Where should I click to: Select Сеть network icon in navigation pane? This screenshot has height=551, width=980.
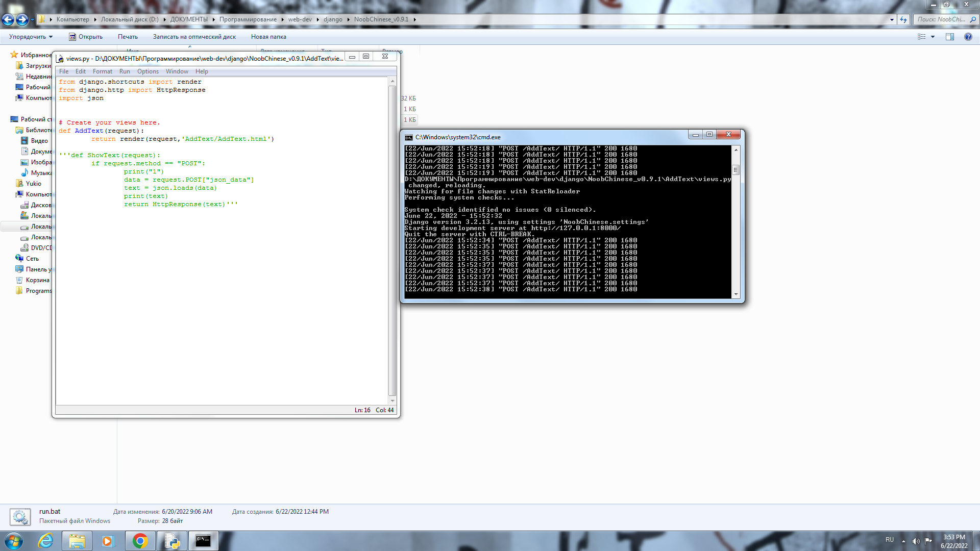tap(19, 258)
